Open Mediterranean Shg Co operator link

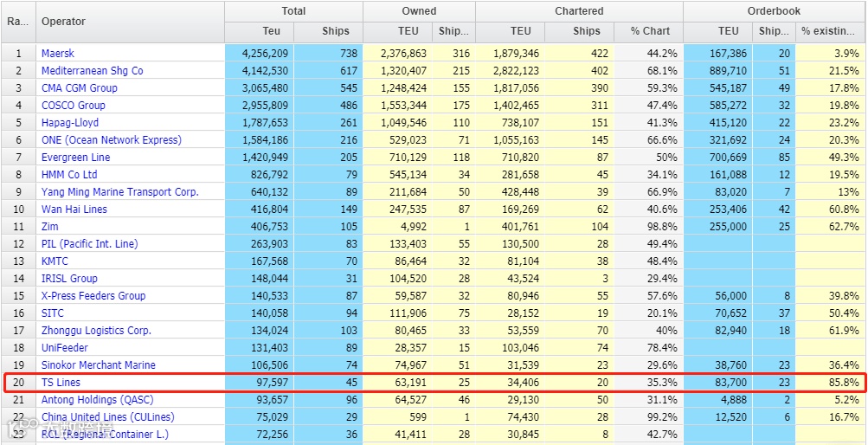[92, 71]
